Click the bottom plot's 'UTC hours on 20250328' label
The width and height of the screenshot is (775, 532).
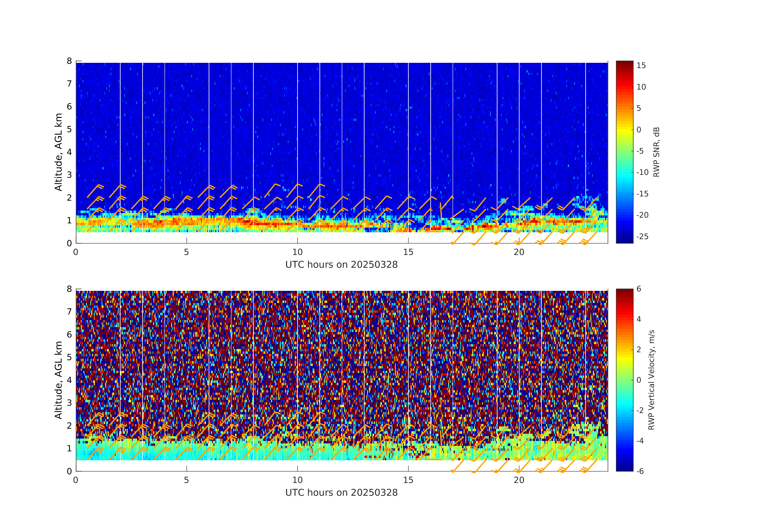341,493
